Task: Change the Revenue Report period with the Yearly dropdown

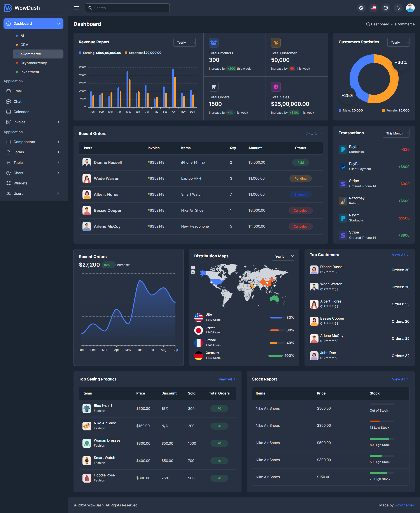Action: (184, 42)
